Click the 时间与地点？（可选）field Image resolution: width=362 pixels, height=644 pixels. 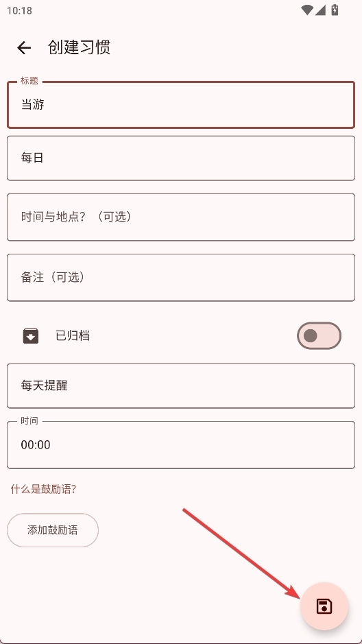click(x=181, y=217)
